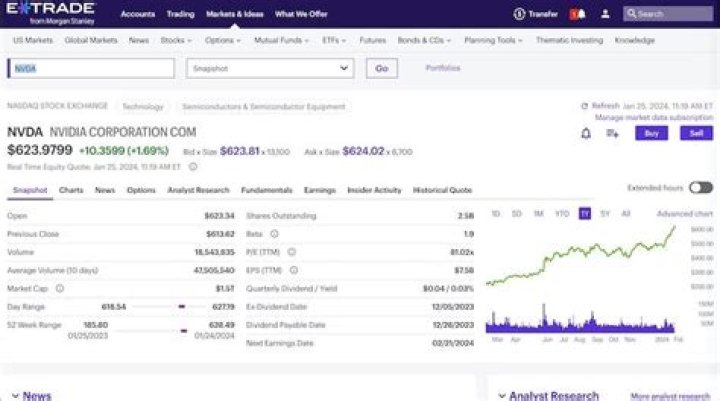
Task: Click the NVDA symbol input field
Action: pos(90,68)
